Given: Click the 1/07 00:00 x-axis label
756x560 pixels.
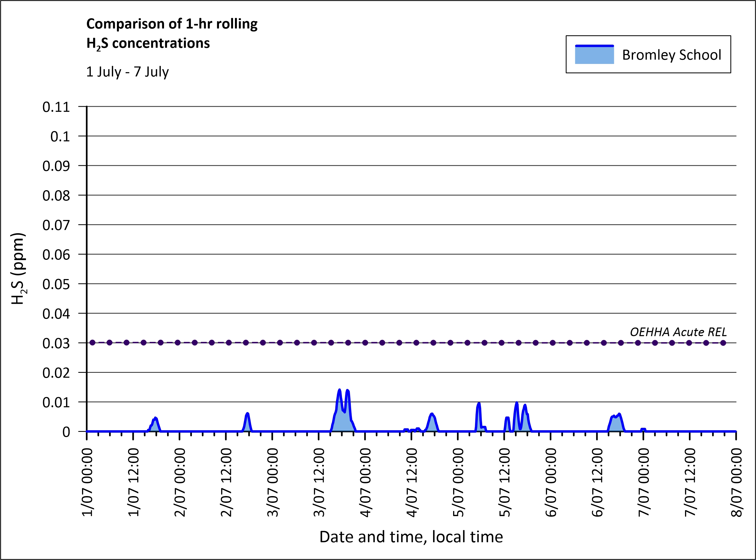Looking at the screenshot, I should pyautogui.click(x=87, y=482).
